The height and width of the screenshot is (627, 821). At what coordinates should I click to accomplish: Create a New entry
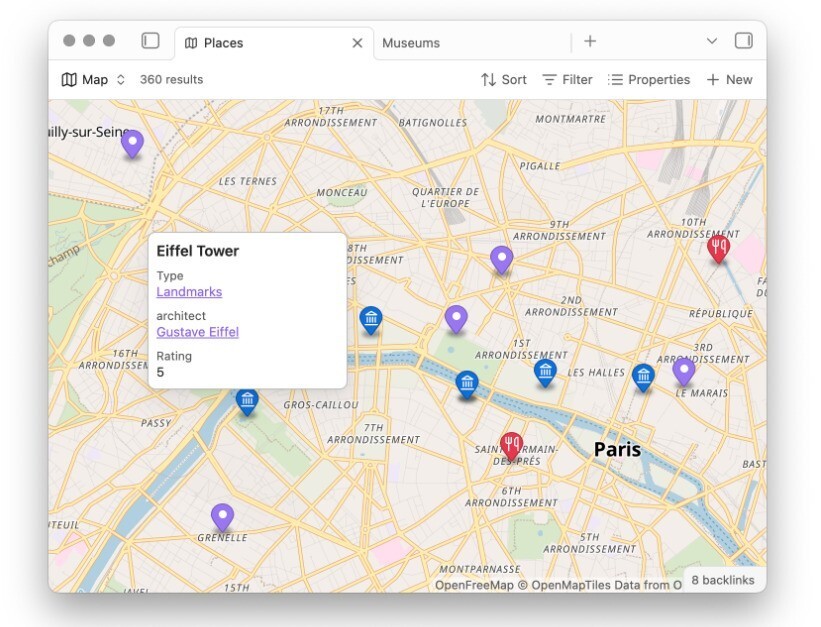click(729, 80)
